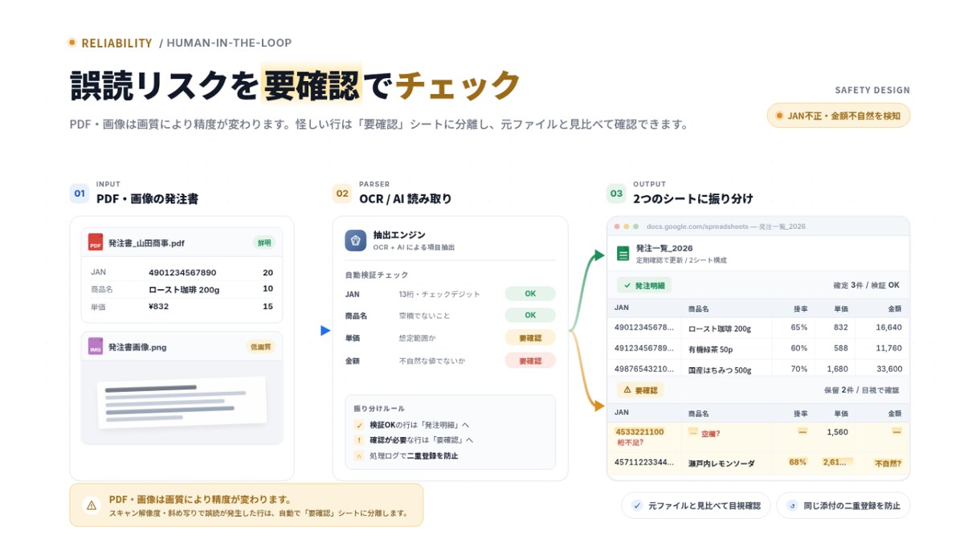Image resolution: width=980 pixels, height=551 pixels.
Task: Click the warning triangle in the yellow notice
Action: pos(92,505)
